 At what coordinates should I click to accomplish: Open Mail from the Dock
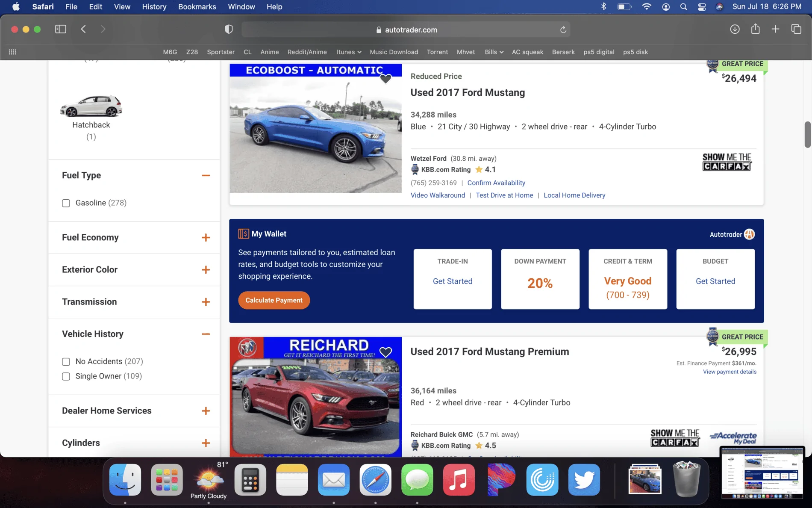pyautogui.click(x=334, y=479)
